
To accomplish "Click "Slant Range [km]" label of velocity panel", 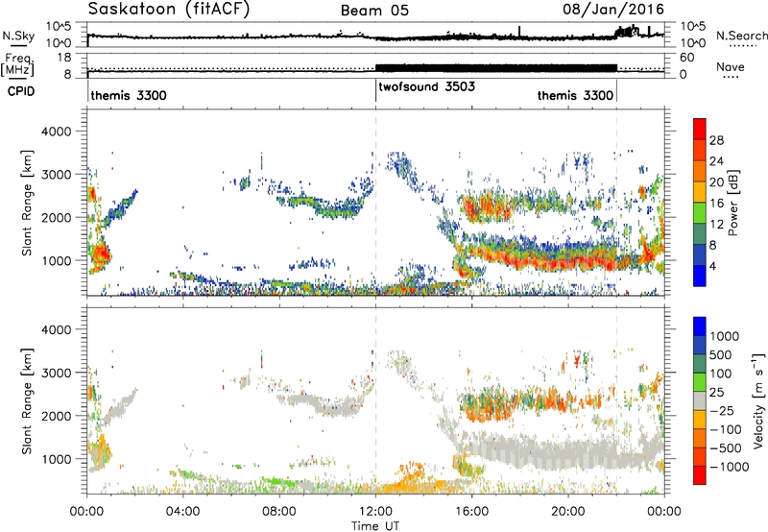I will point(27,401).
